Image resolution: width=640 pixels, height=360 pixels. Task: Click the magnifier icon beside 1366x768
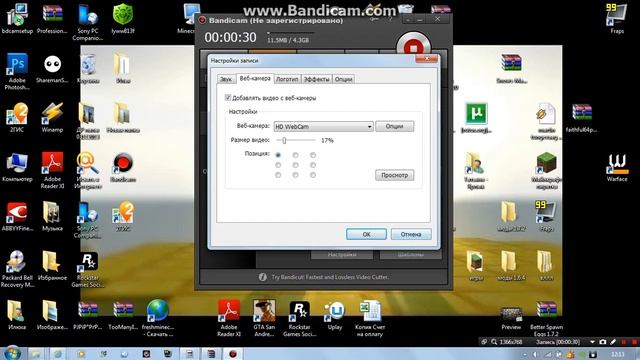[494, 342]
